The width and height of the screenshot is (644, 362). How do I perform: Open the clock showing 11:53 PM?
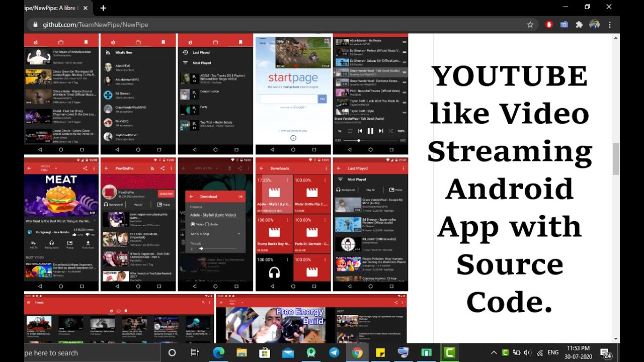coord(578,352)
